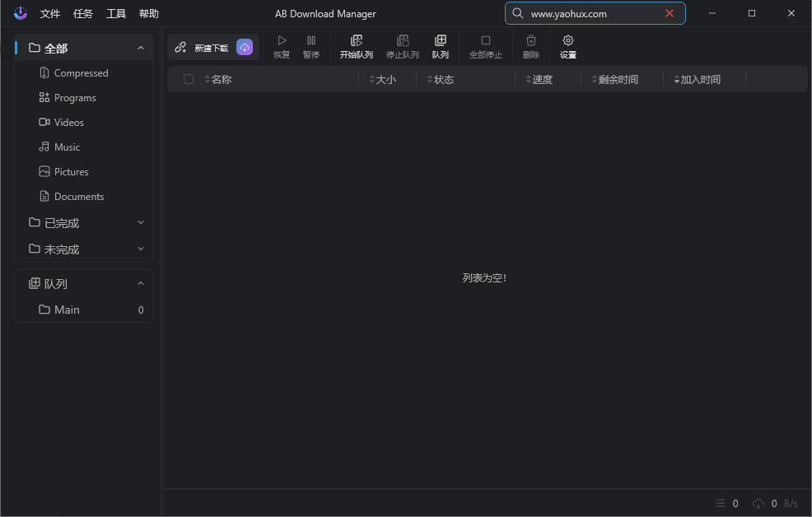
Task: Expand the 已完成 section
Action: tap(141, 222)
